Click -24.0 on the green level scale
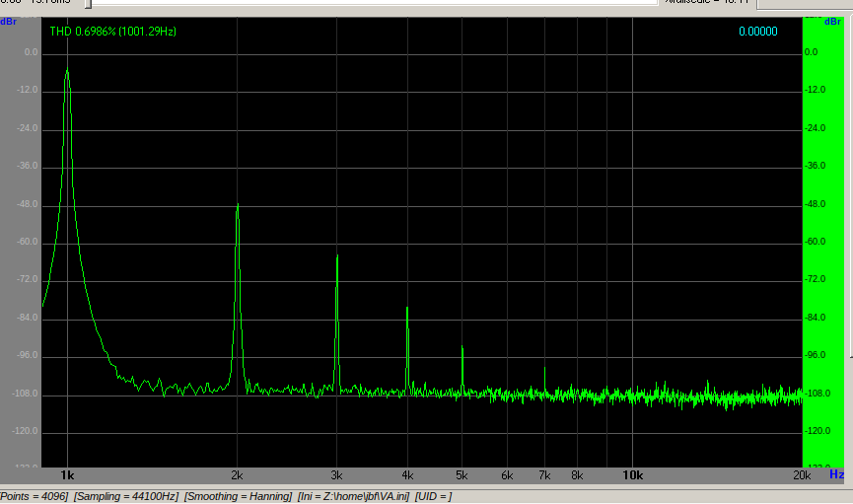Viewport: 853px width, 504px height. coord(815,128)
